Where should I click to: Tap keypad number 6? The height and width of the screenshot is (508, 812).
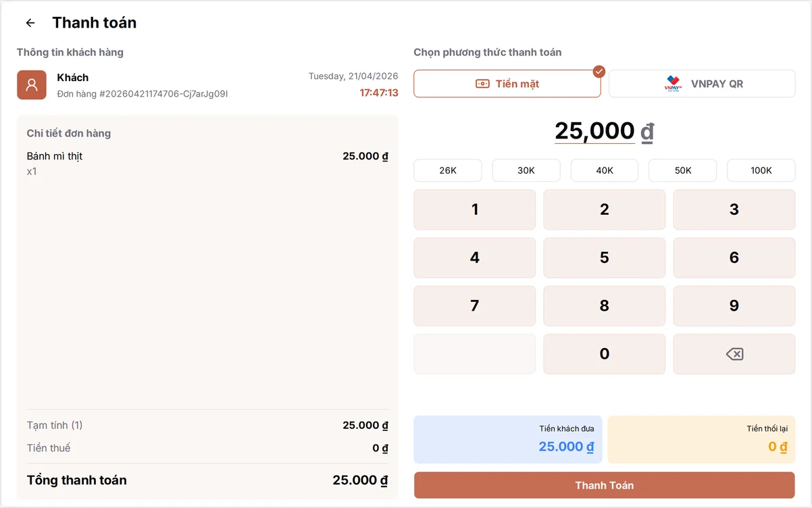coord(734,257)
